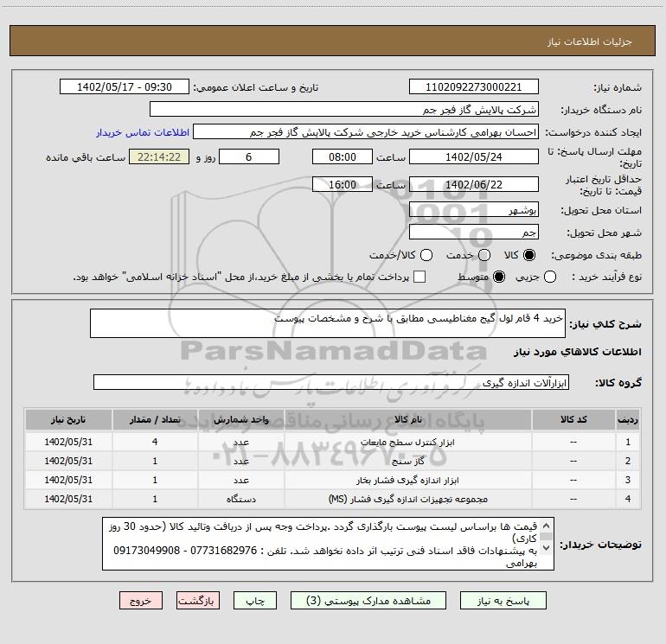
Task: Click the واحد شمارش column header
Action: pos(240,420)
